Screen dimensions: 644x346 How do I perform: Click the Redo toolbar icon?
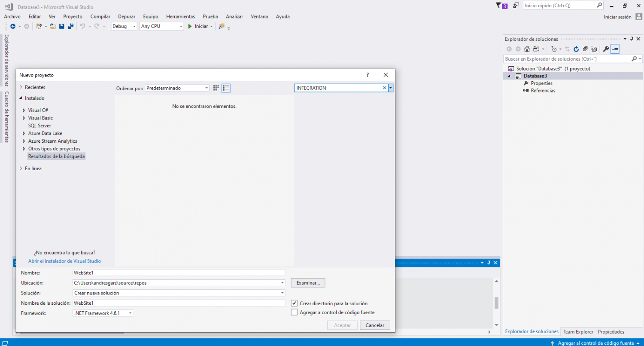[97, 26]
